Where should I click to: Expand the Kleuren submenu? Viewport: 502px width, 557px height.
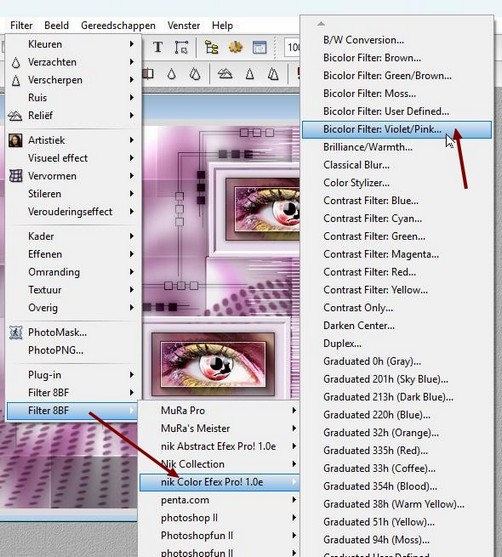pos(72,44)
